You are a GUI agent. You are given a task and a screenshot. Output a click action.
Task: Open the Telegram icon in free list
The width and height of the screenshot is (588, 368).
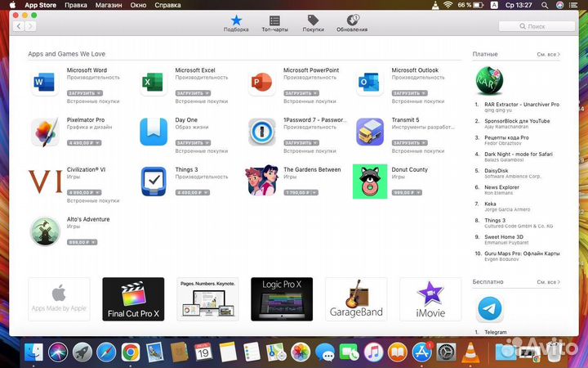click(x=490, y=308)
